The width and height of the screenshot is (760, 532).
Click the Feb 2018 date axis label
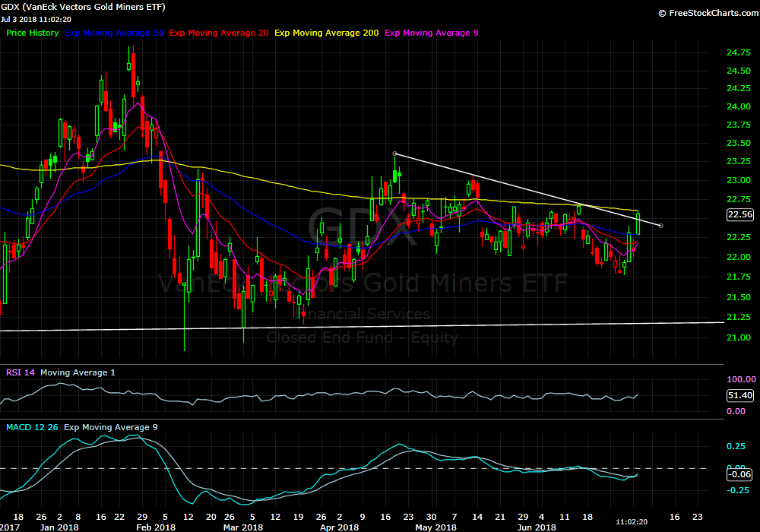coord(154,527)
